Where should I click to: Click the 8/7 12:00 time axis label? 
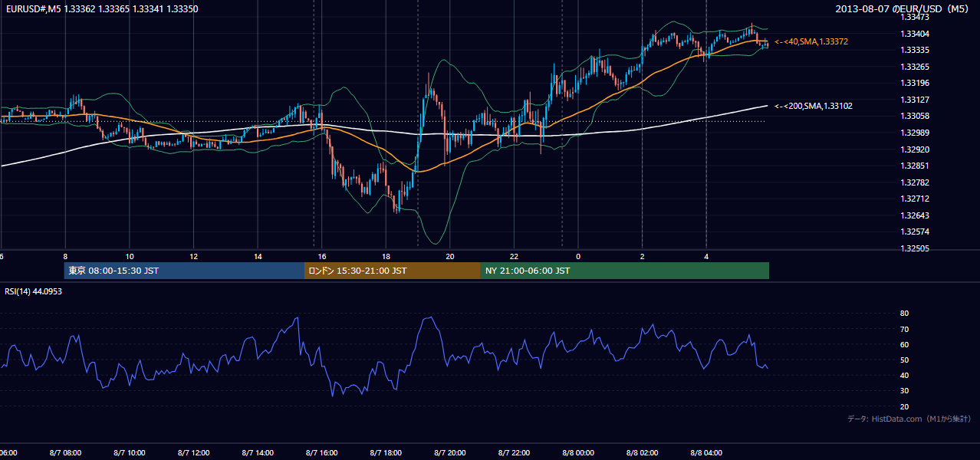[193, 452]
